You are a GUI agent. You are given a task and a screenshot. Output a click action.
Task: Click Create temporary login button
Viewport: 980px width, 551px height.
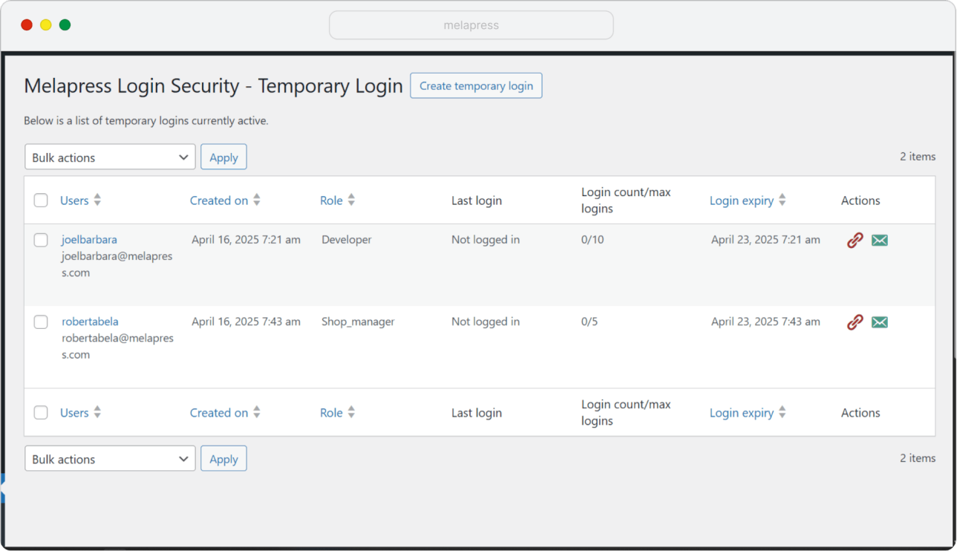(476, 85)
